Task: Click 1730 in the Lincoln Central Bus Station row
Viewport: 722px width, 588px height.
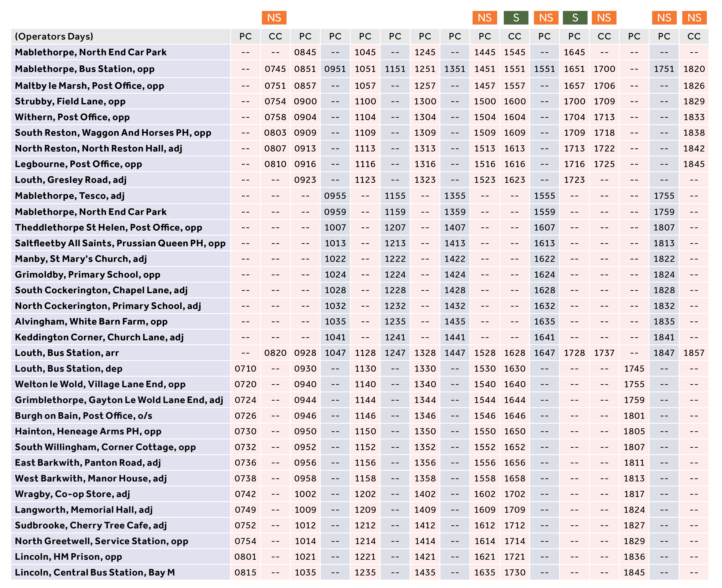Action: [515, 572]
